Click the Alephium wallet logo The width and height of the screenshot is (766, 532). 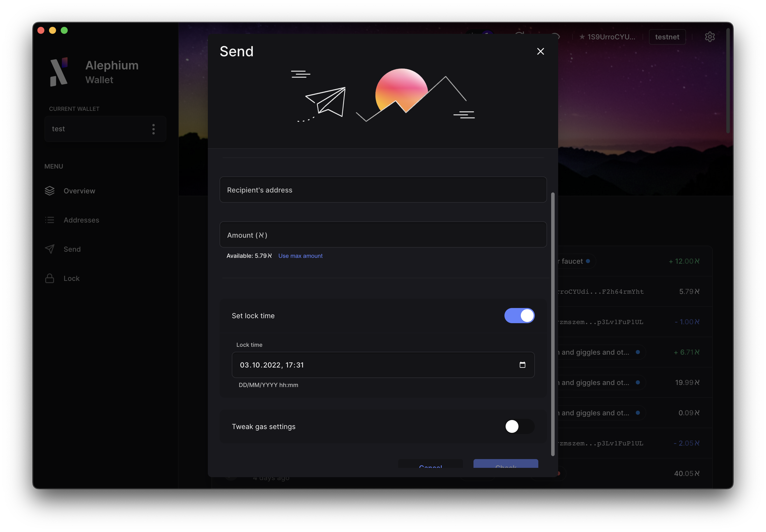(x=59, y=72)
